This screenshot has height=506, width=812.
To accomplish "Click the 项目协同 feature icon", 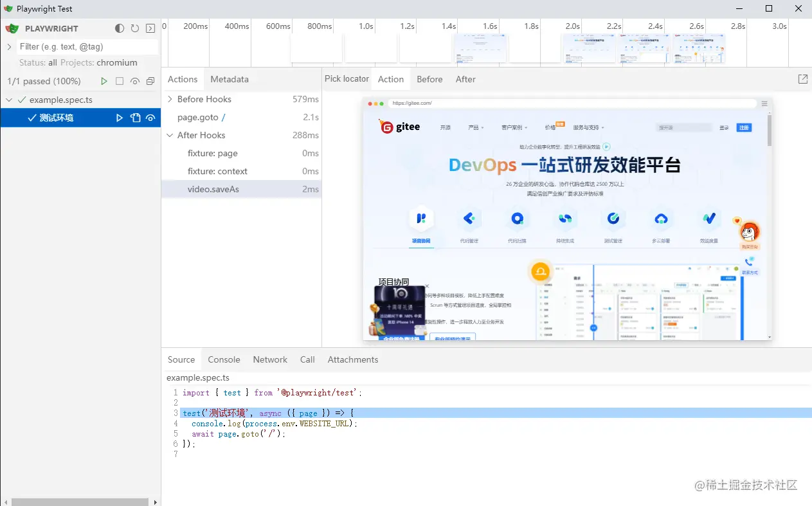I will point(421,219).
